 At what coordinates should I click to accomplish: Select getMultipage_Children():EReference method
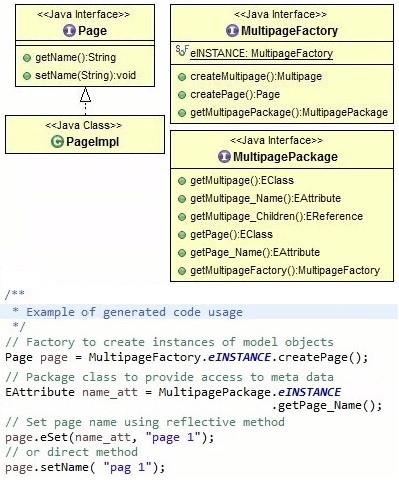276,216
